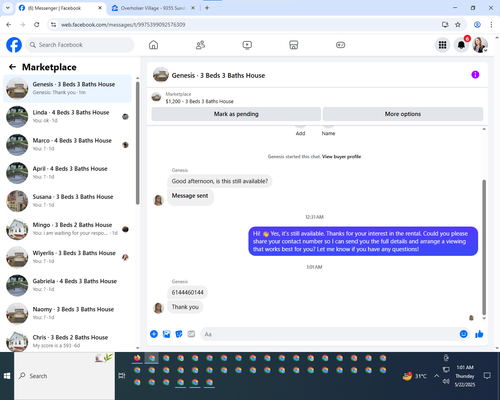This screenshot has height=400, width=500.
Task: Open the tab search dropdown arrow
Action: point(7,8)
